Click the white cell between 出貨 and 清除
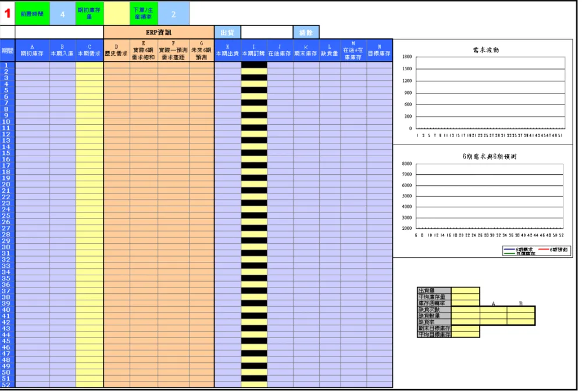Image resolution: width=582 pixels, height=392 pixels. pos(267,33)
